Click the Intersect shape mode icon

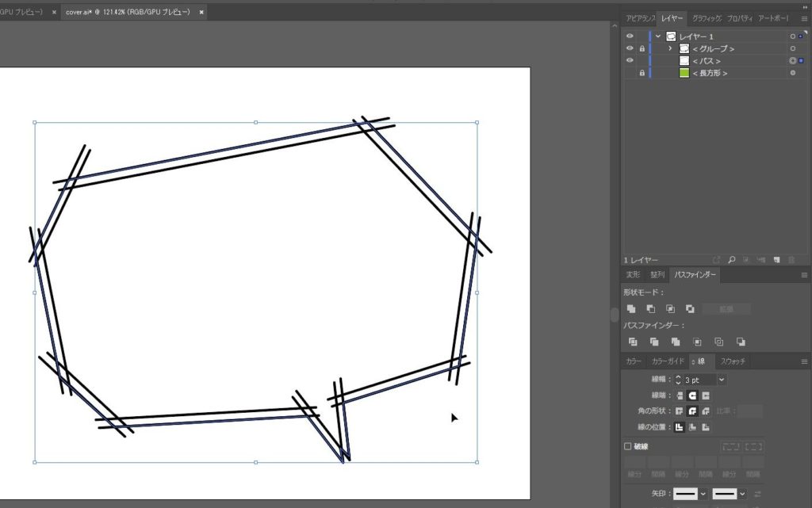tap(671, 308)
